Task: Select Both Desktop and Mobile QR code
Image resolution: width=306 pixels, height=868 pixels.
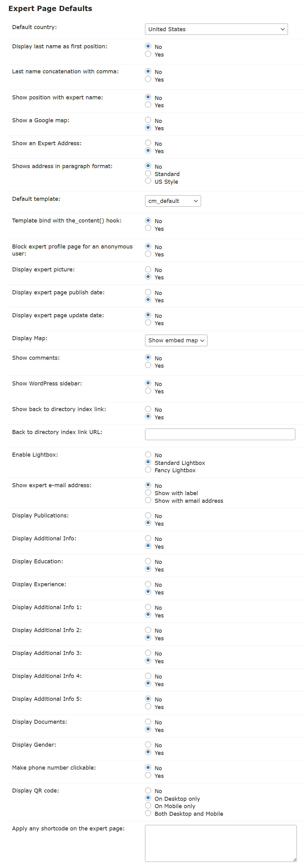Action: 148,813
